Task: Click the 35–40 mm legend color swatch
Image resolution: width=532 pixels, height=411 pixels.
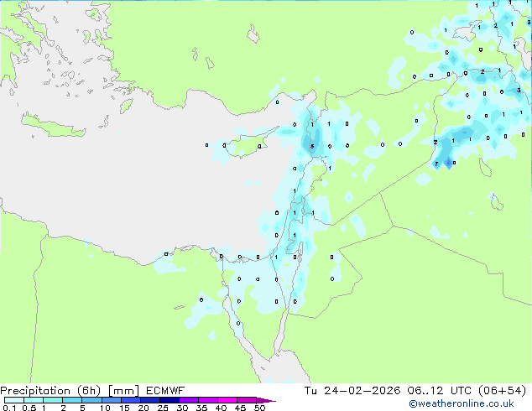Action: [x=208, y=400]
